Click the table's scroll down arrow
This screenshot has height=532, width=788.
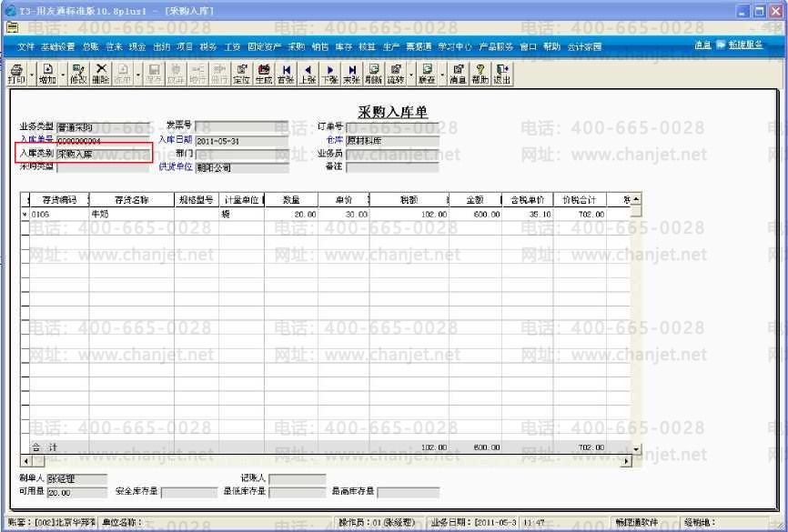[x=636, y=448]
